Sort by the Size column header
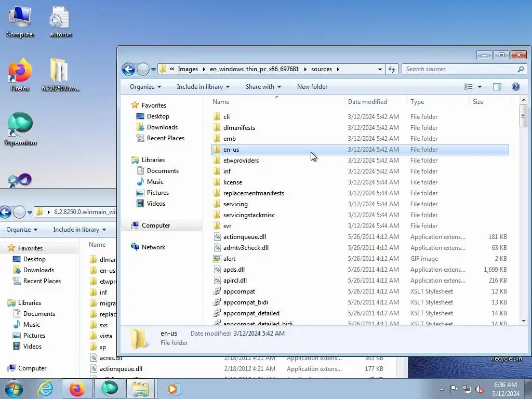This screenshot has width=532, height=399. [490, 102]
